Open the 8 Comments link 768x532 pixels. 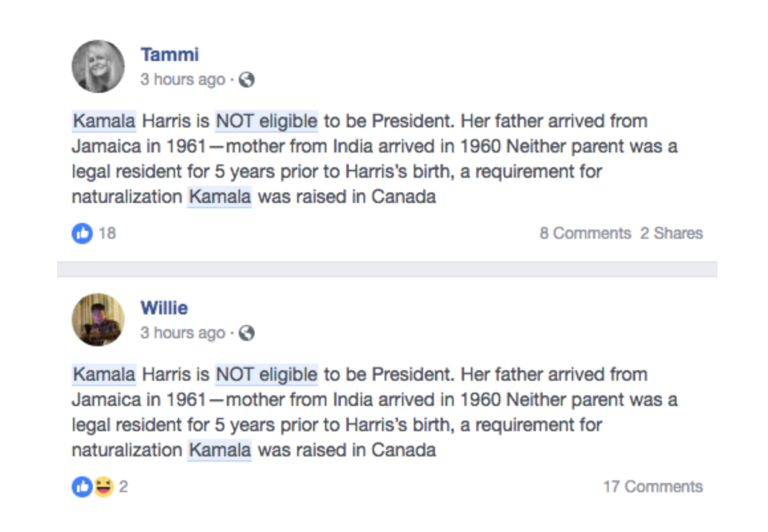click(x=585, y=233)
